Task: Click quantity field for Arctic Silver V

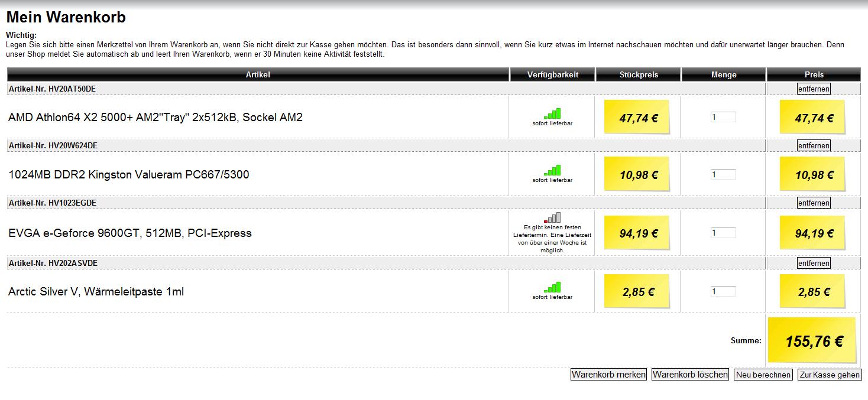Action: pyautogui.click(x=723, y=291)
